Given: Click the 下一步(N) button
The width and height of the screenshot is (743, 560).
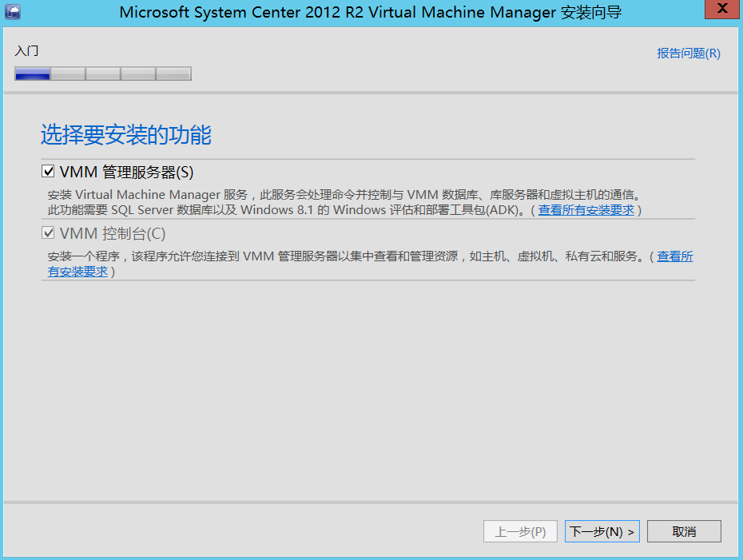Looking at the screenshot, I should [x=602, y=531].
